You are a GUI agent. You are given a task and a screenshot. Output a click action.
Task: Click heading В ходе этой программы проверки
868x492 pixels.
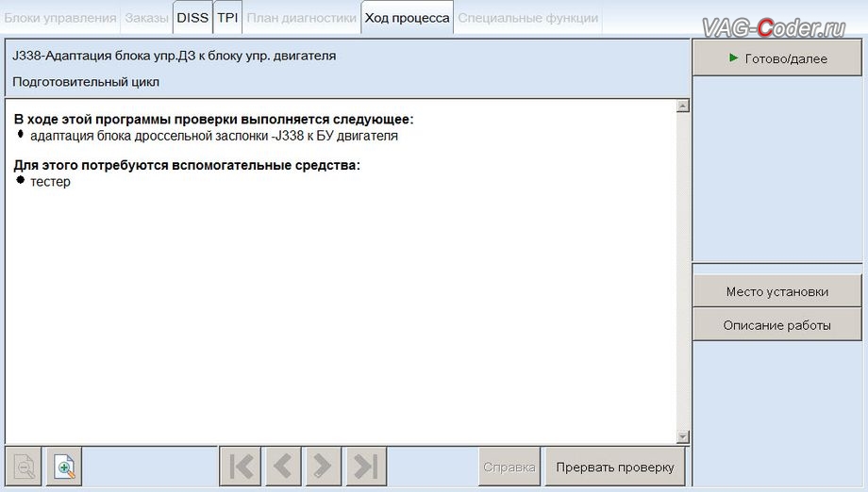[x=213, y=119]
